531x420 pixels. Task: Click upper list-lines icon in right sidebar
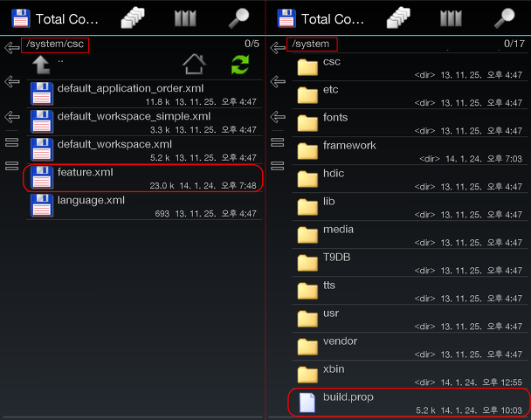coord(278,142)
